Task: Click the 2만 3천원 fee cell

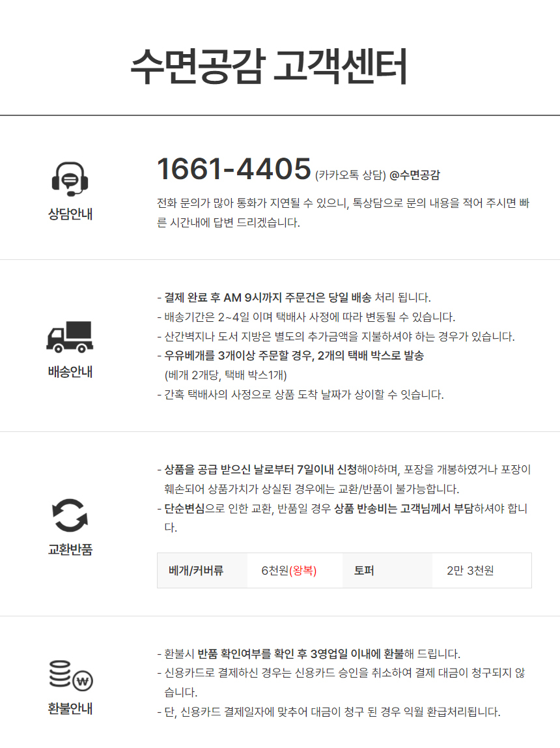Action: click(x=470, y=571)
